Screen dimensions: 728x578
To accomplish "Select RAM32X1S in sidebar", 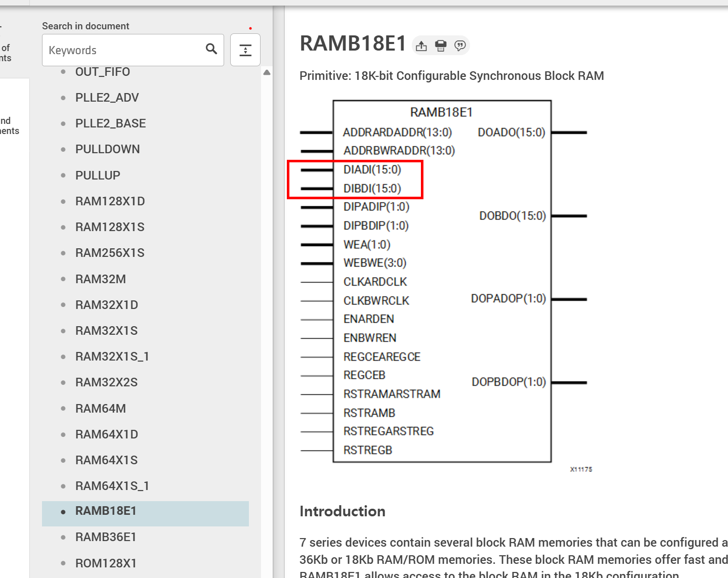I will 106,331.
